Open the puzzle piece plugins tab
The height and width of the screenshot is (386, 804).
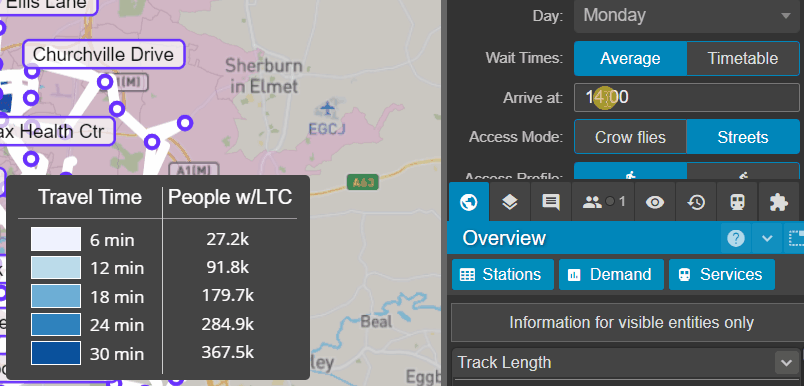coord(779,202)
